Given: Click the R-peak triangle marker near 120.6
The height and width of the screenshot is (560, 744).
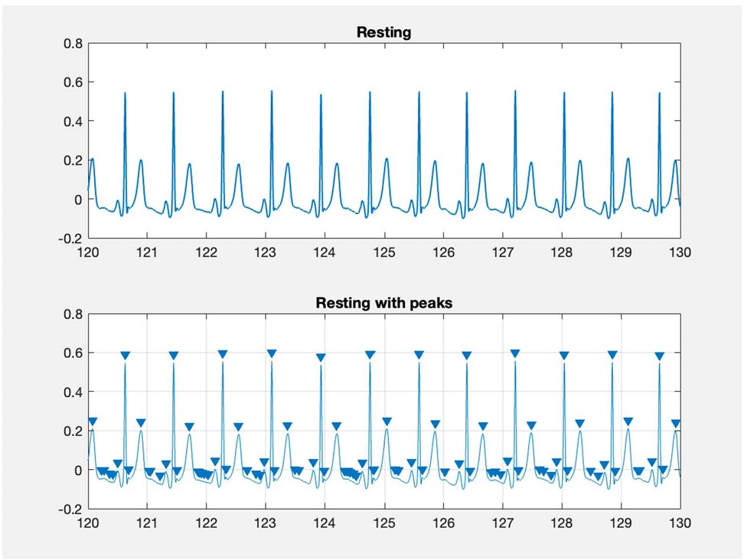Looking at the screenshot, I should pos(125,356).
